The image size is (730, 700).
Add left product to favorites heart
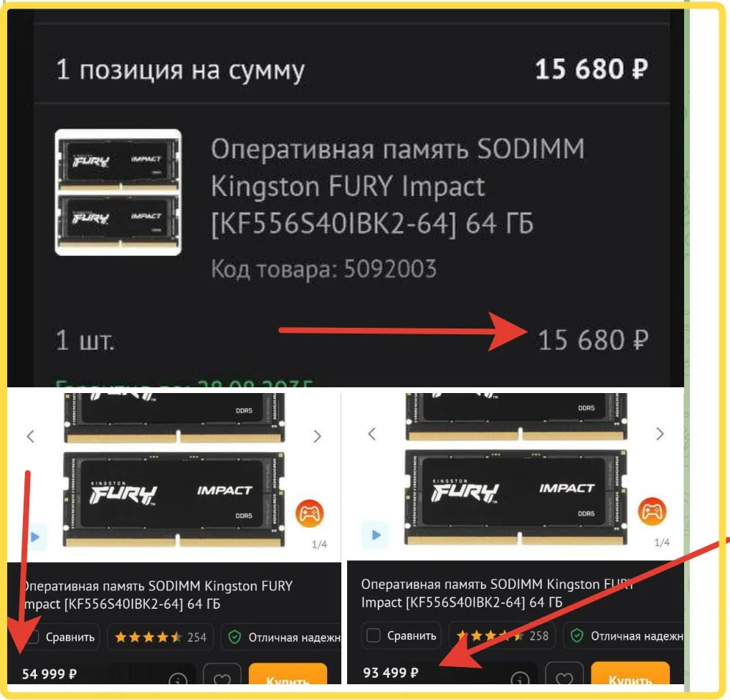[x=222, y=676]
